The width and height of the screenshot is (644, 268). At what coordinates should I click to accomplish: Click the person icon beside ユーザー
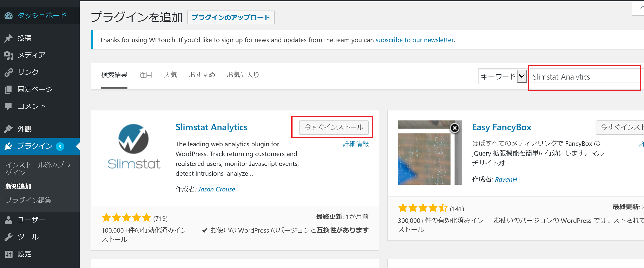point(9,220)
